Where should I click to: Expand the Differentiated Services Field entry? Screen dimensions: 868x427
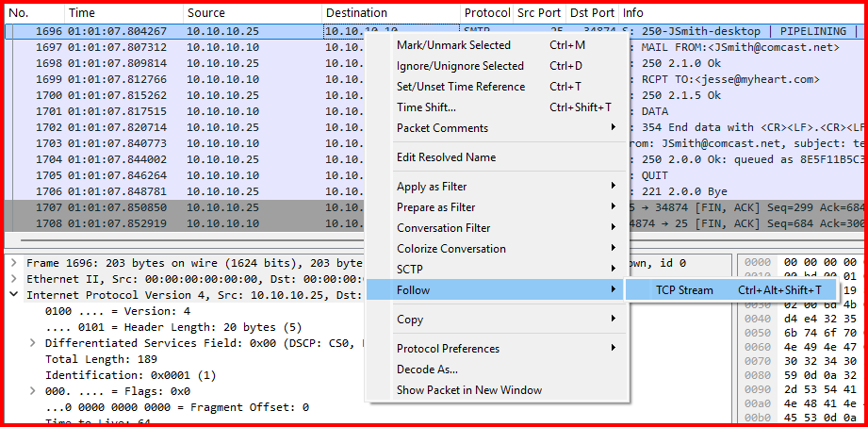pyautogui.click(x=35, y=343)
